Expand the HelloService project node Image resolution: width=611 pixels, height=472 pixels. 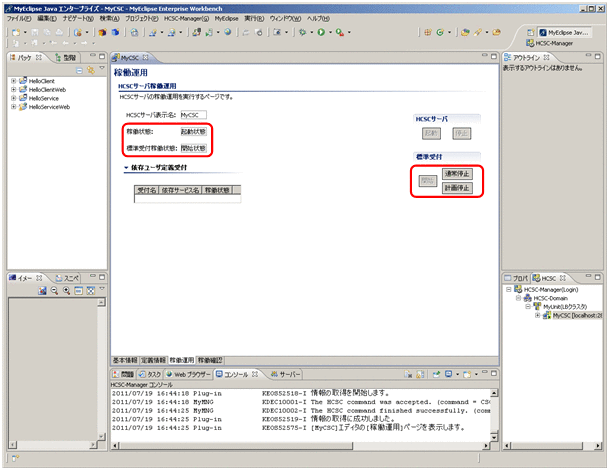(13, 98)
